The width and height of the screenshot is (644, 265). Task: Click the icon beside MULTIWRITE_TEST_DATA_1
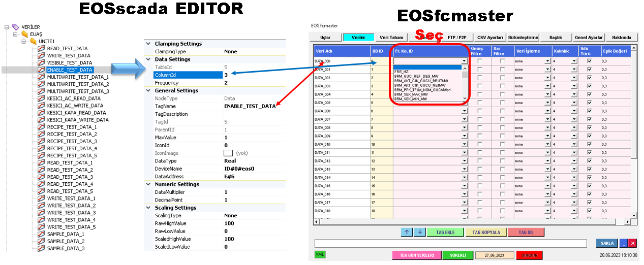pos(42,77)
